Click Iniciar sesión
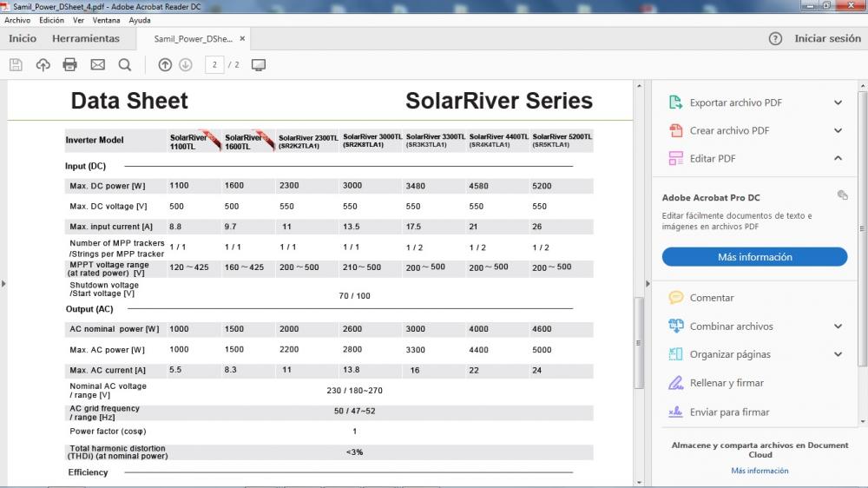This screenshot has width=868, height=488. click(827, 39)
